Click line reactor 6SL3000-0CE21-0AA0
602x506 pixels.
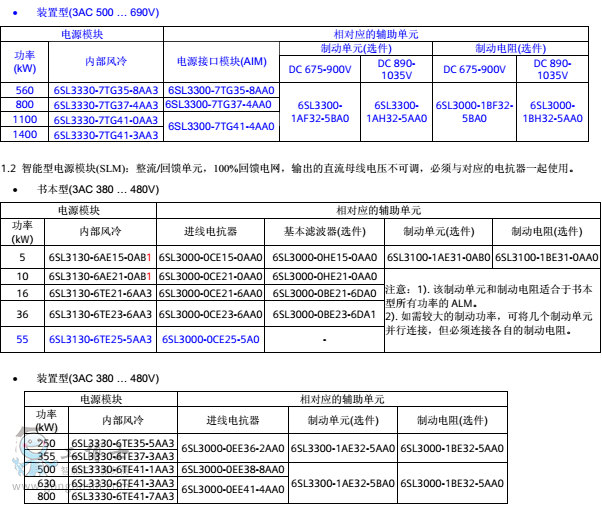(x=210, y=276)
